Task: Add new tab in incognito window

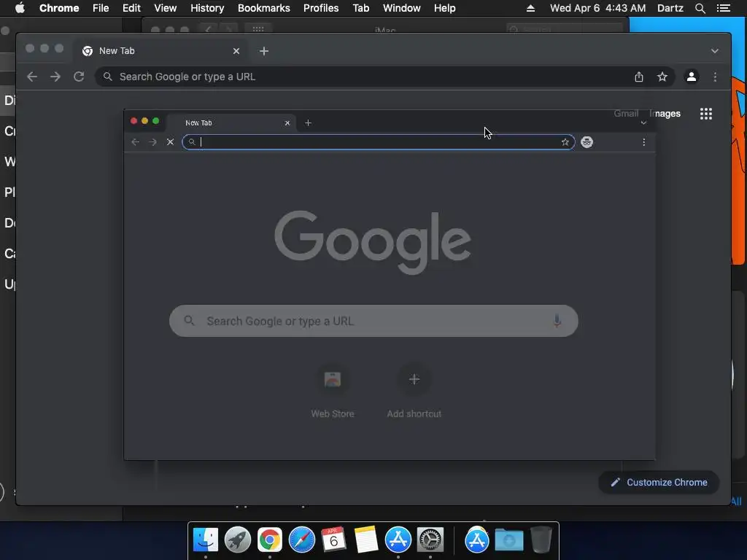Action: (x=309, y=122)
